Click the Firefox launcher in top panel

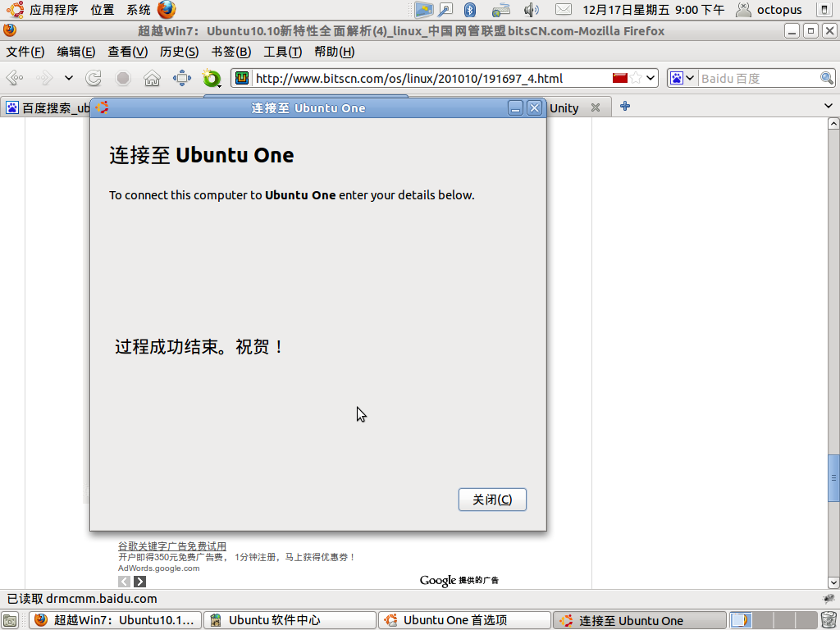click(x=167, y=10)
